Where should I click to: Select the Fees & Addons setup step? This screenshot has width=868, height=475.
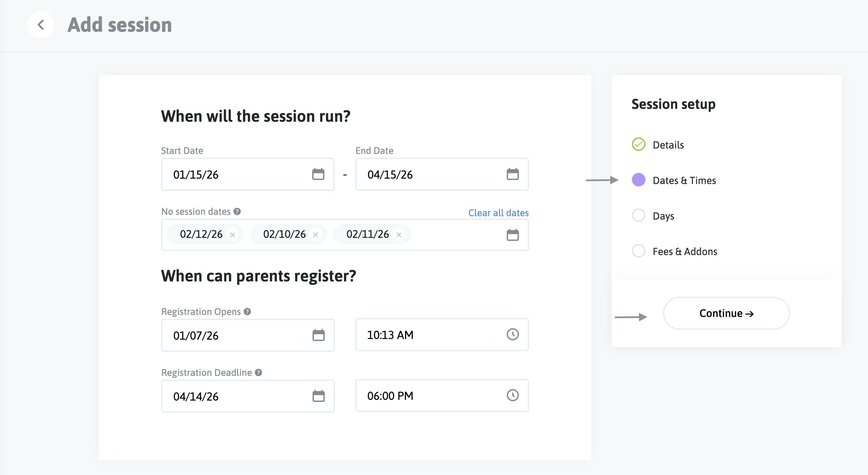coord(684,251)
